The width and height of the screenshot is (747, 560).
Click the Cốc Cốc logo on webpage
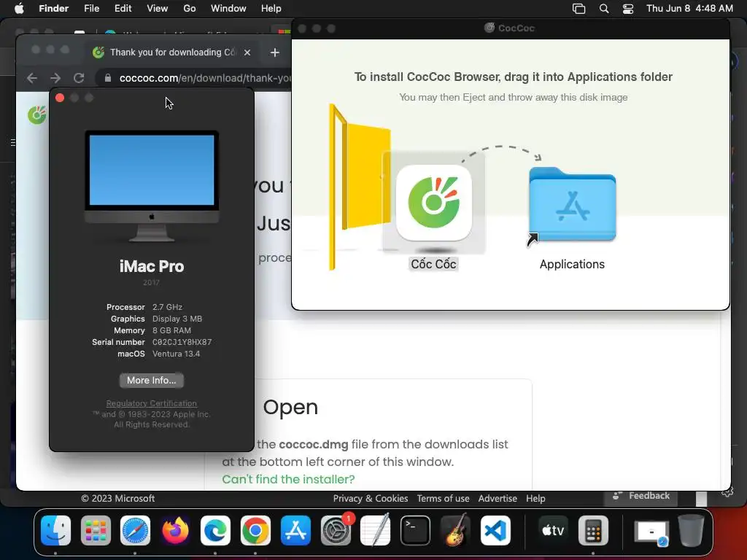pyautogui.click(x=36, y=114)
